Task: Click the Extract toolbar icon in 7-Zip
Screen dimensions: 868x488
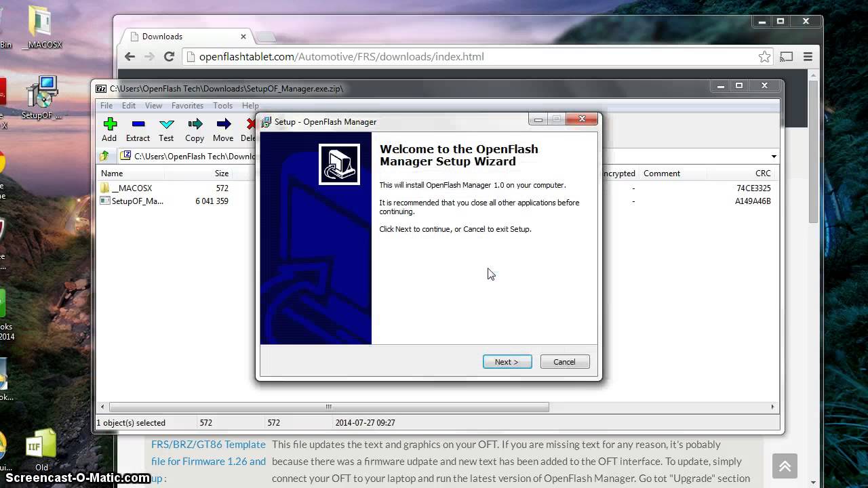Action: pyautogui.click(x=138, y=129)
